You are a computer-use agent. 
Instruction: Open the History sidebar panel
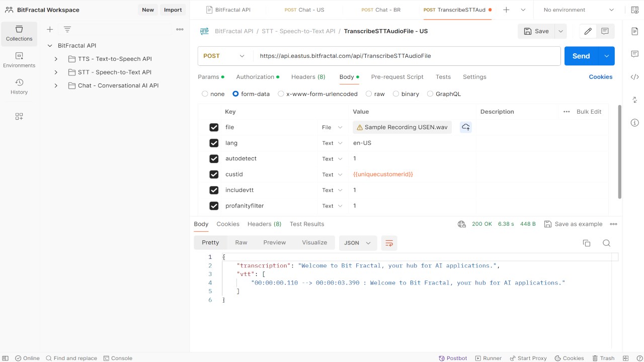coord(19,87)
